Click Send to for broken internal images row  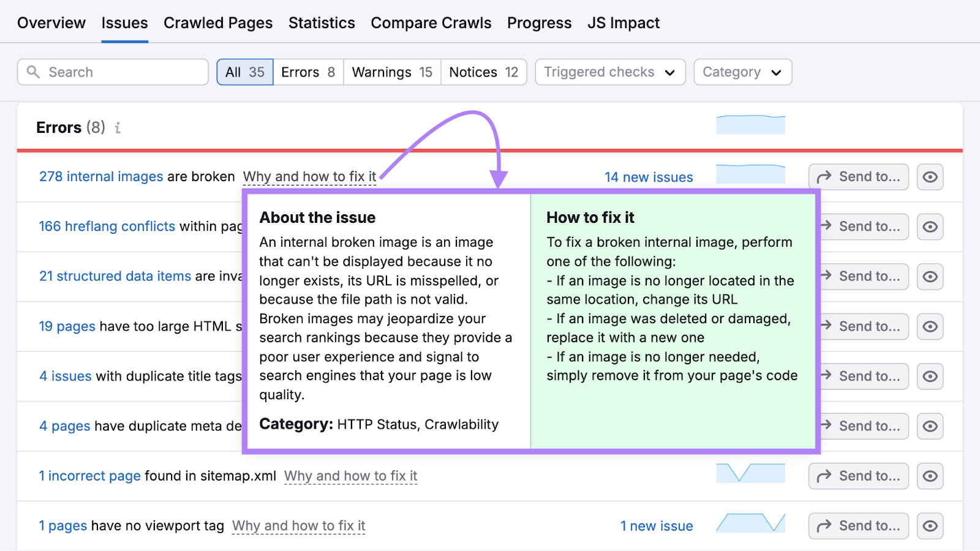coord(859,177)
